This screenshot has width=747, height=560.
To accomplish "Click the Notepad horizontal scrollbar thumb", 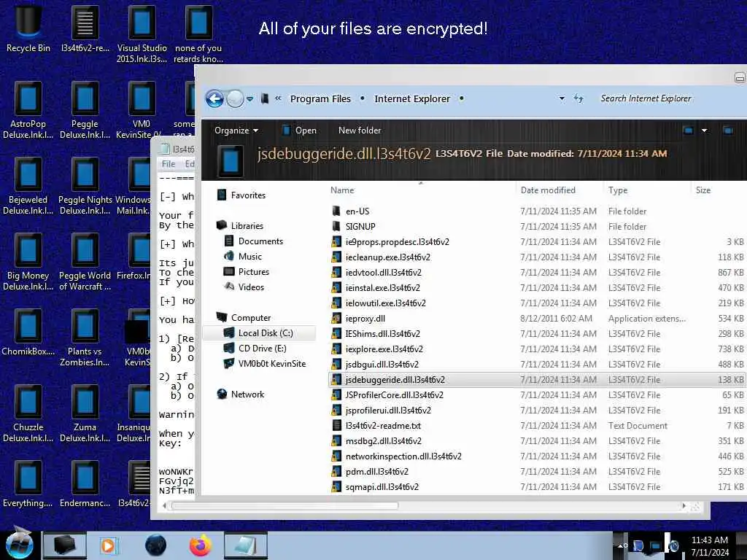I will tap(285, 506).
